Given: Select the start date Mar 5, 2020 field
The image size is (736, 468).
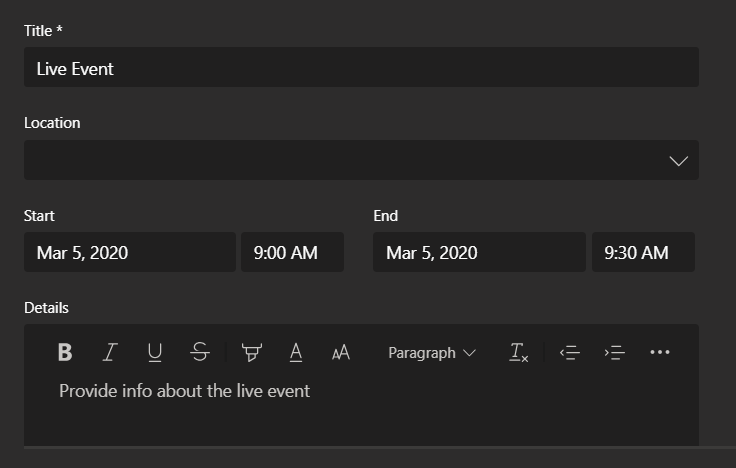Looking at the screenshot, I should pos(130,252).
